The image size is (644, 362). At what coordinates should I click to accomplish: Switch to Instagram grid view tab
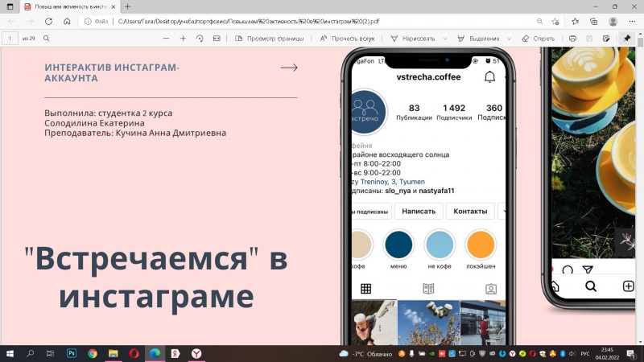coord(366,289)
